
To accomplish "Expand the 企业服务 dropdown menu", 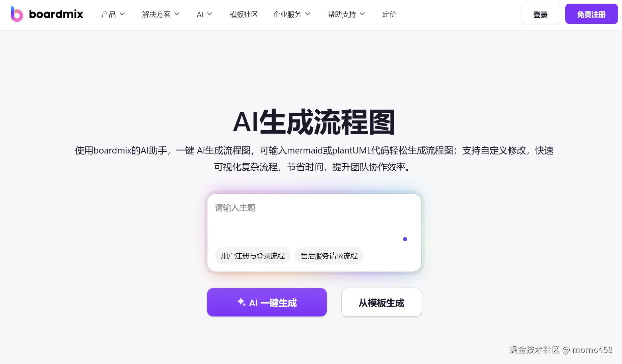I will [x=291, y=15].
